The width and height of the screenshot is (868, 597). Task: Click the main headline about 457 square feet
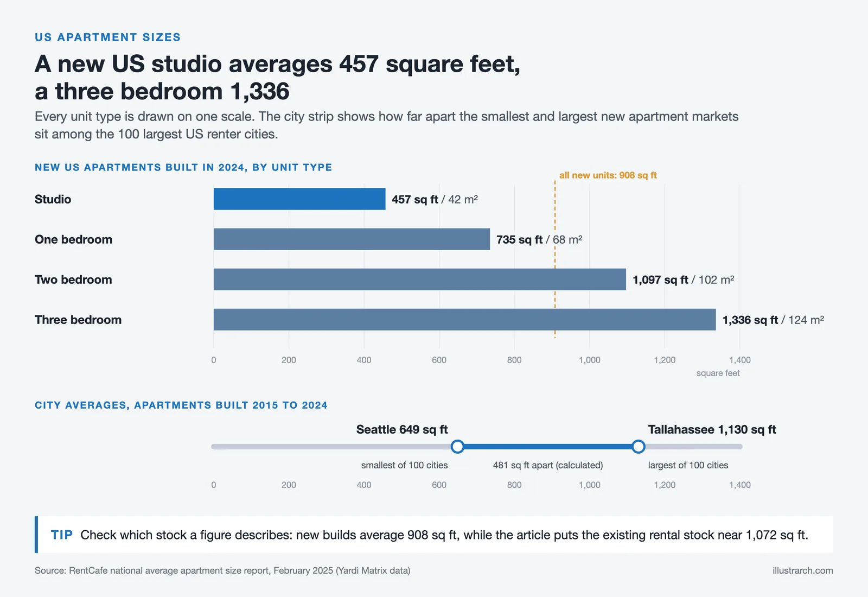coord(277,77)
